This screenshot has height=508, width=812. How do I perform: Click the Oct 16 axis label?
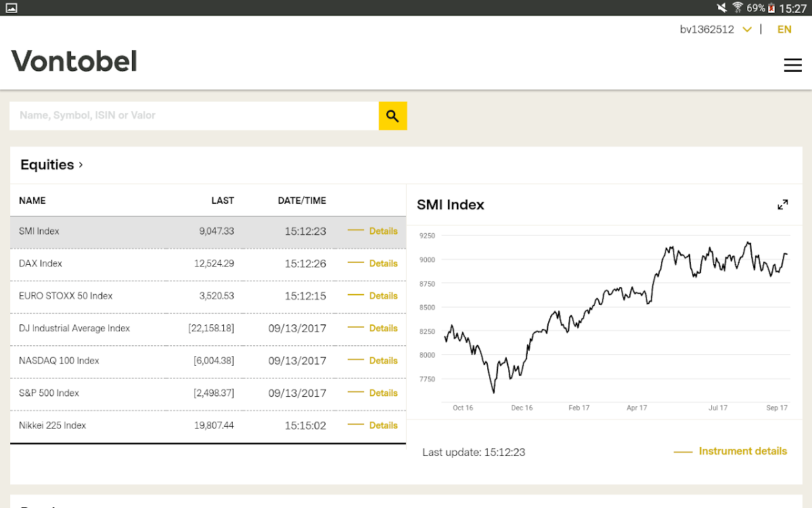tap(463, 408)
